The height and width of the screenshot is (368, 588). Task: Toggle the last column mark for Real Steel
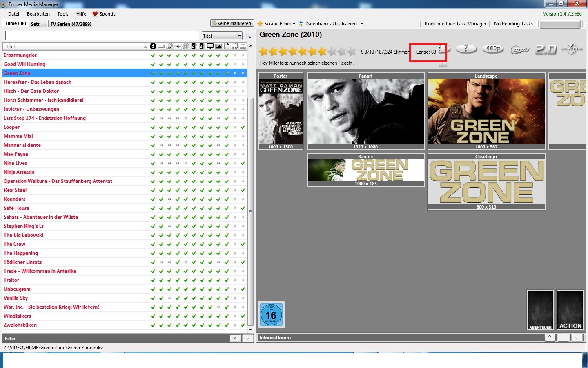pos(243,190)
